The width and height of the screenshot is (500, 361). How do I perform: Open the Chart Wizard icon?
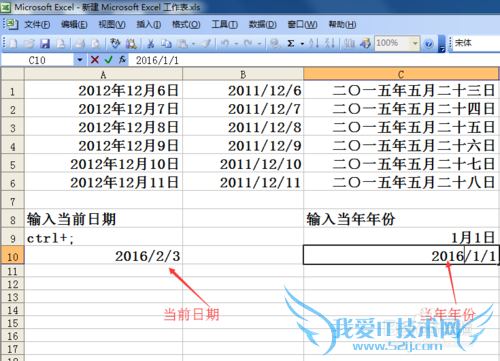coord(349,43)
